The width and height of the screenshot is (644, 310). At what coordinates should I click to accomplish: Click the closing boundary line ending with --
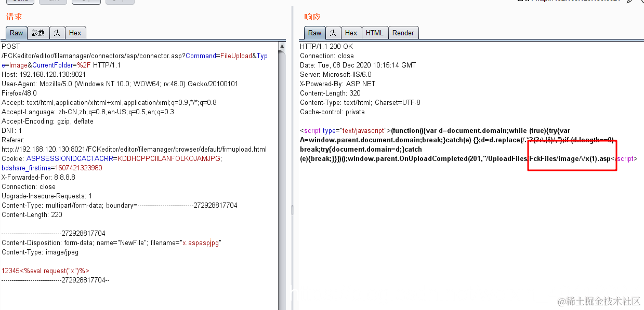coord(56,280)
